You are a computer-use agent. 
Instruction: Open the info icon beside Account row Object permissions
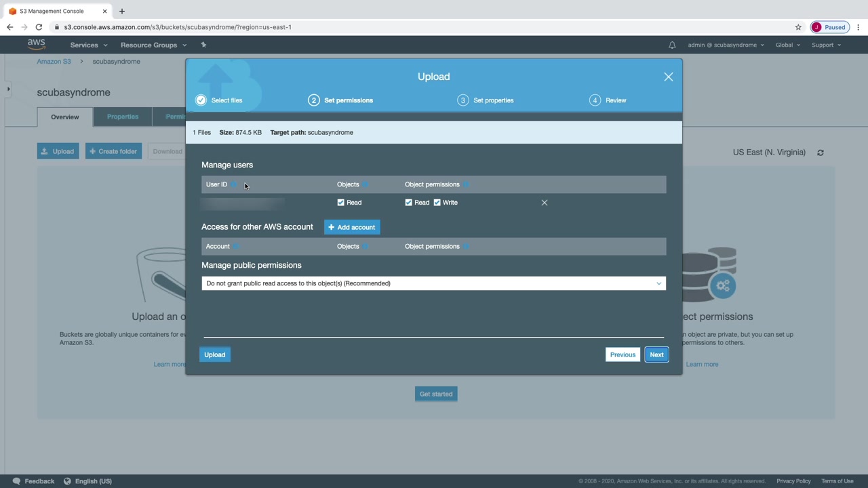click(x=466, y=246)
